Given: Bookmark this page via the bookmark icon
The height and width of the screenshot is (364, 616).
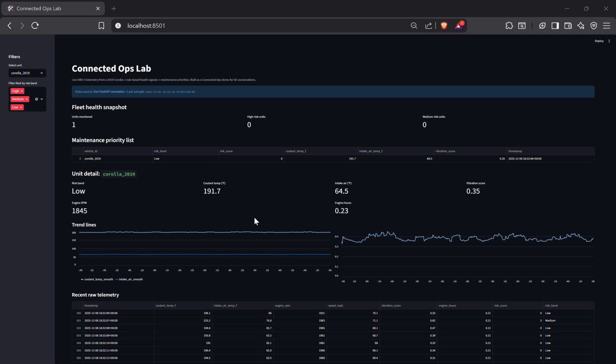Looking at the screenshot, I should click(101, 26).
